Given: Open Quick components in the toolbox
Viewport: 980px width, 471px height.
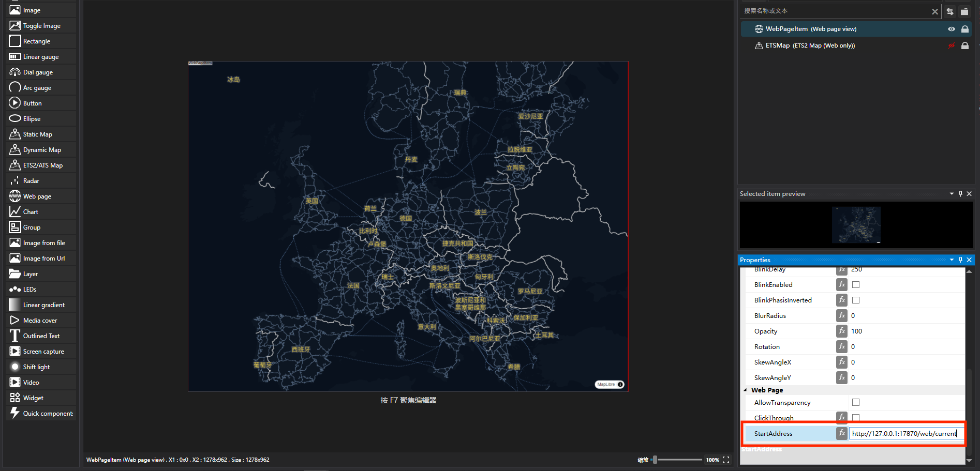Looking at the screenshot, I should 41,414.
